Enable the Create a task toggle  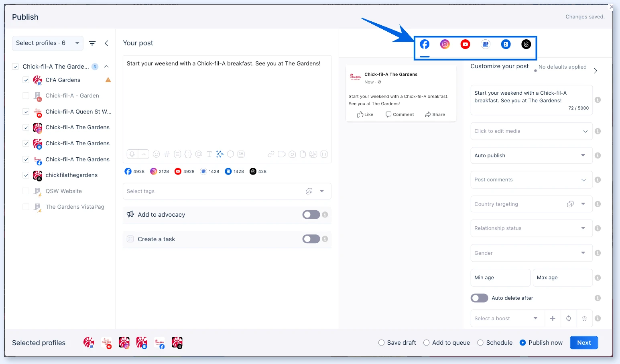[x=311, y=239]
